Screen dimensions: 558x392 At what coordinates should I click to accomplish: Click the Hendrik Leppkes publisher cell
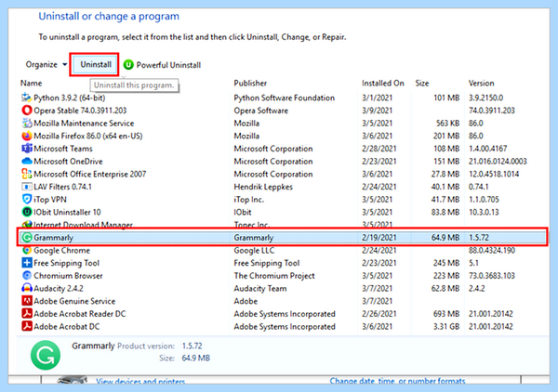coord(263,187)
